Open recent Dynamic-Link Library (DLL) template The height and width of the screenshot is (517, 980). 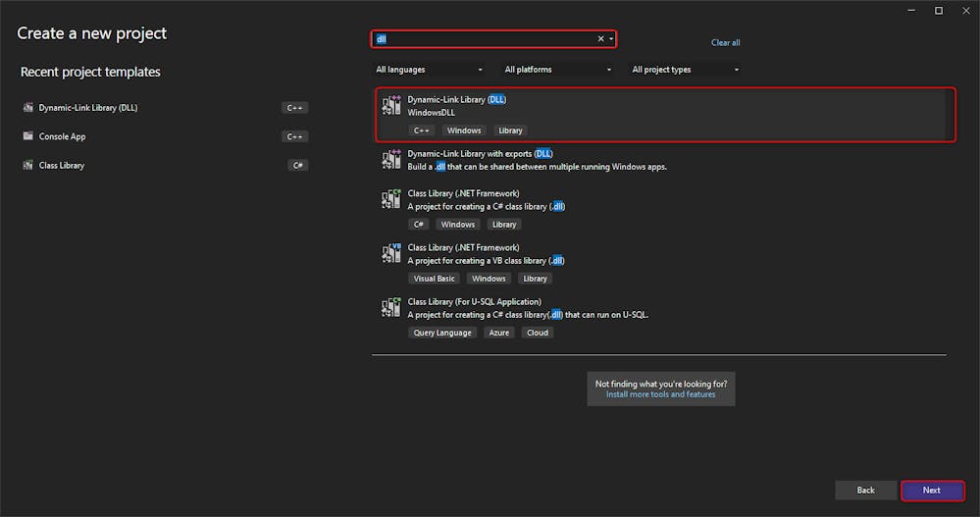[166, 108]
